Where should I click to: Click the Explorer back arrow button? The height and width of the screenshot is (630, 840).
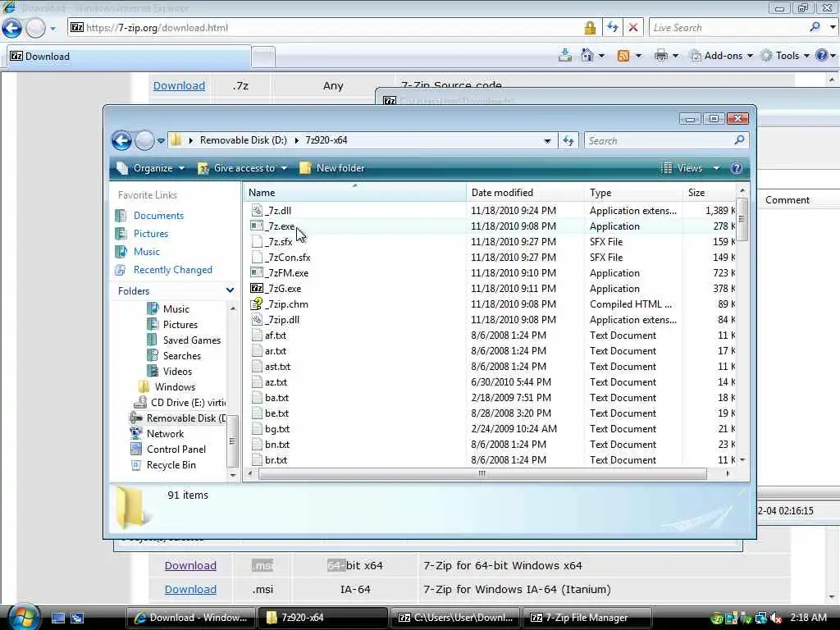click(121, 141)
